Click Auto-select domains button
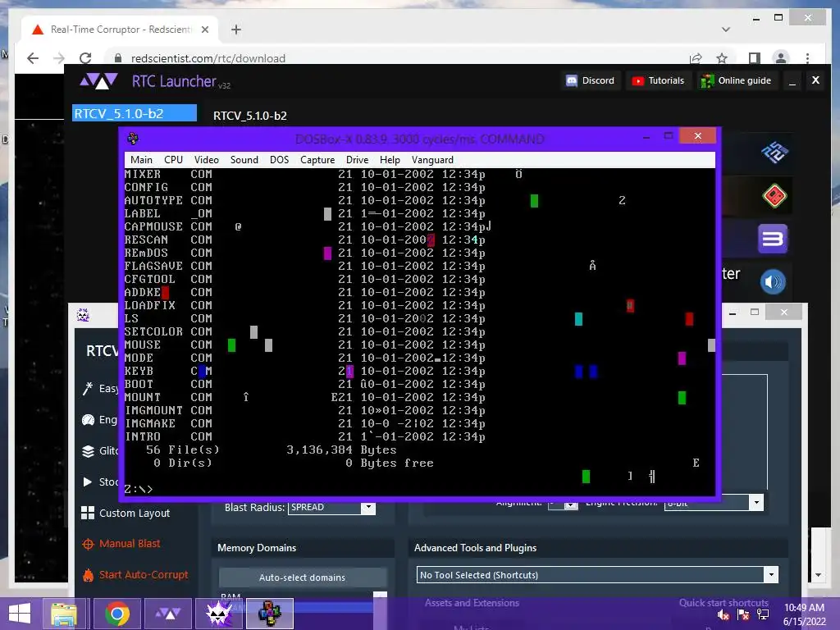This screenshot has width=840, height=630. [302, 577]
